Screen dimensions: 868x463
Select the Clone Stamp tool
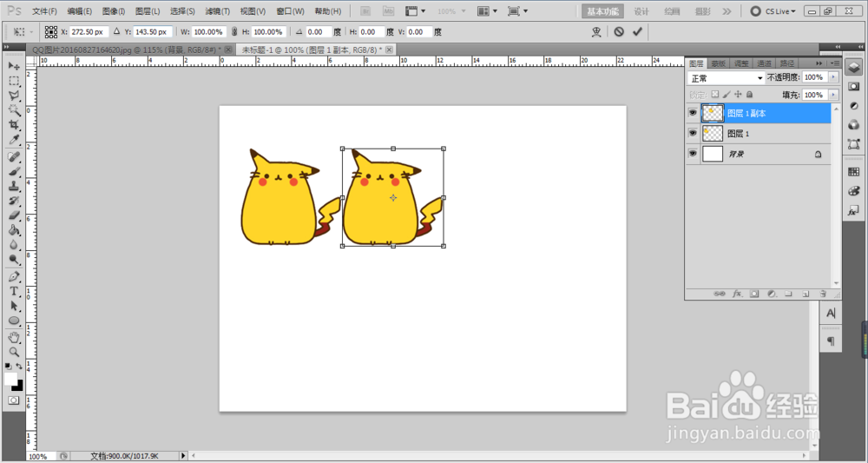tap(14, 187)
